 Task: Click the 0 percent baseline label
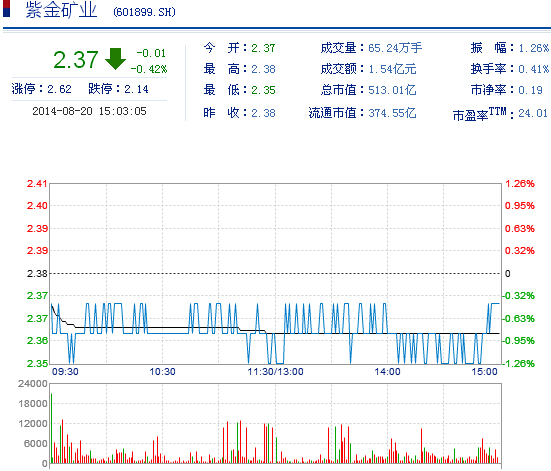507,273
